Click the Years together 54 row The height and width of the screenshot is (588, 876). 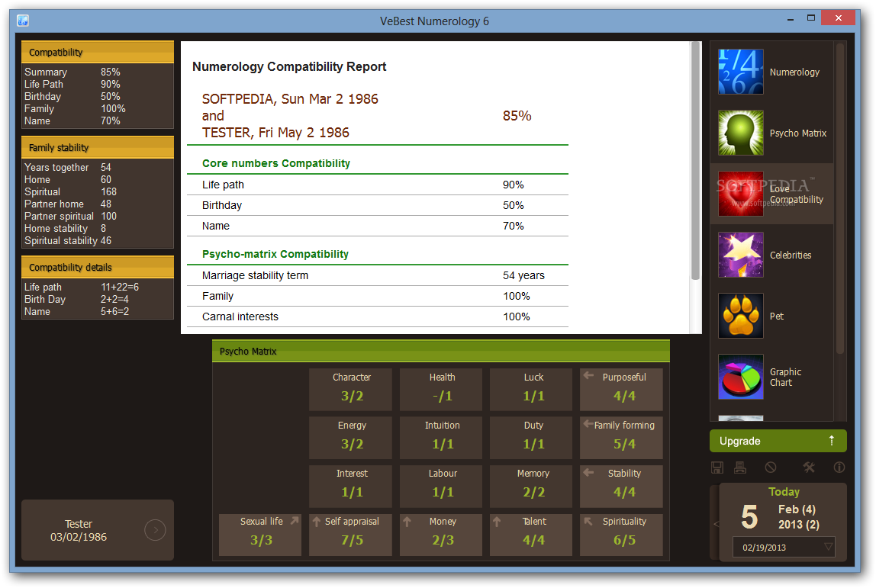tap(98, 168)
